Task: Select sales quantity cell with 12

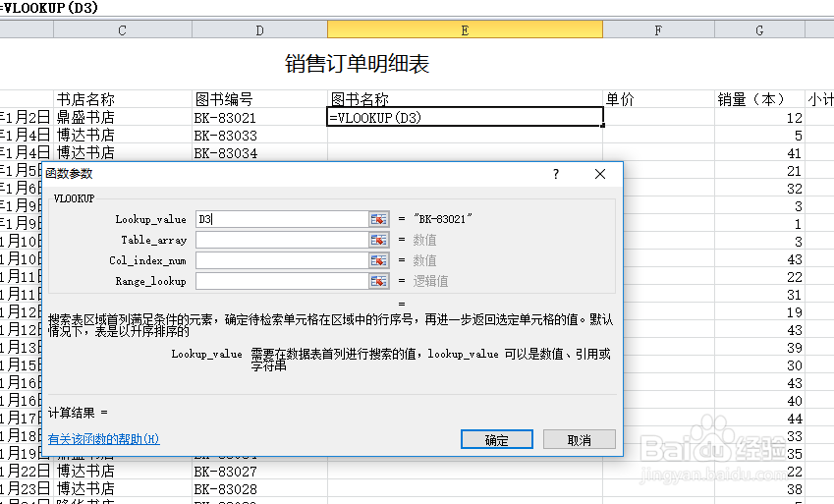Action: 759,118
